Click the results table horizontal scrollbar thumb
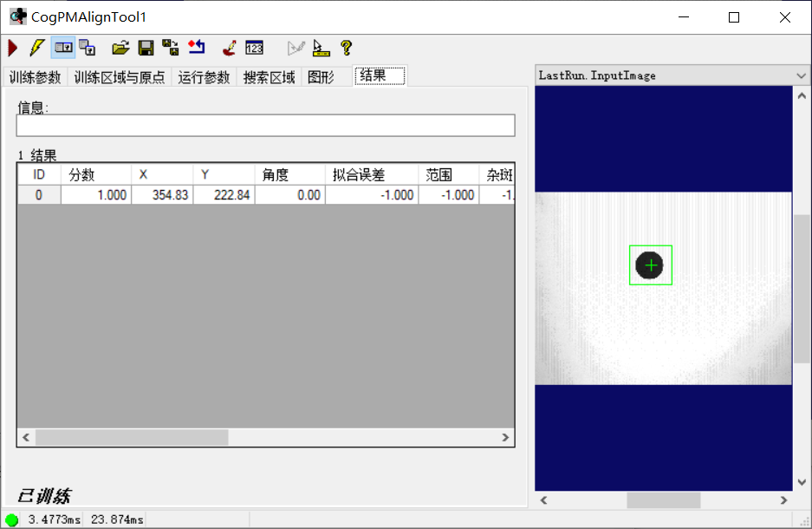The height and width of the screenshot is (529, 812). pos(132,437)
